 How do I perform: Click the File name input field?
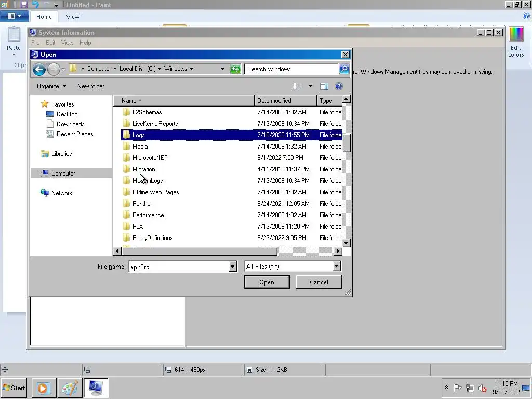[x=179, y=267]
